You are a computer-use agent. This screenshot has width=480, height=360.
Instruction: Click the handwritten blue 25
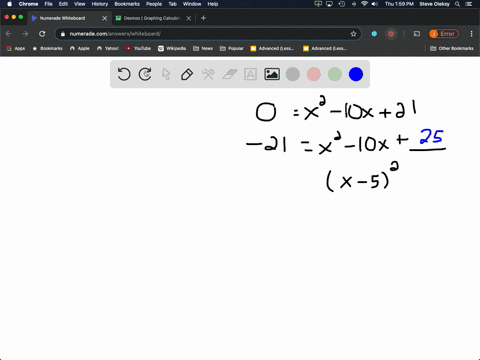pos(432,137)
